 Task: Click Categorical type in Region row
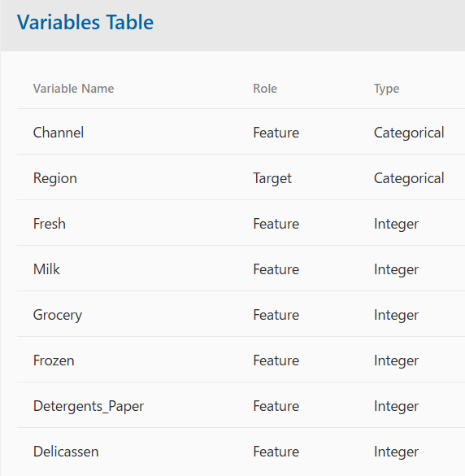[x=409, y=178]
